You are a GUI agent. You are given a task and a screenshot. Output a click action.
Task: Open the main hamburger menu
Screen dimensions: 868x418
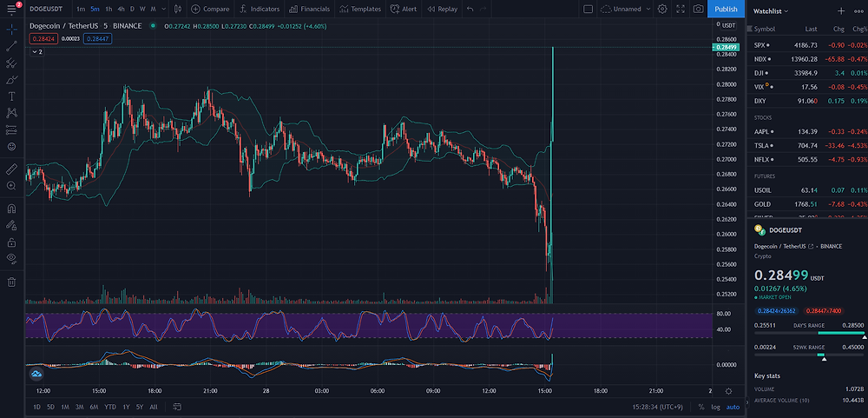pyautogui.click(x=11, y=9)
